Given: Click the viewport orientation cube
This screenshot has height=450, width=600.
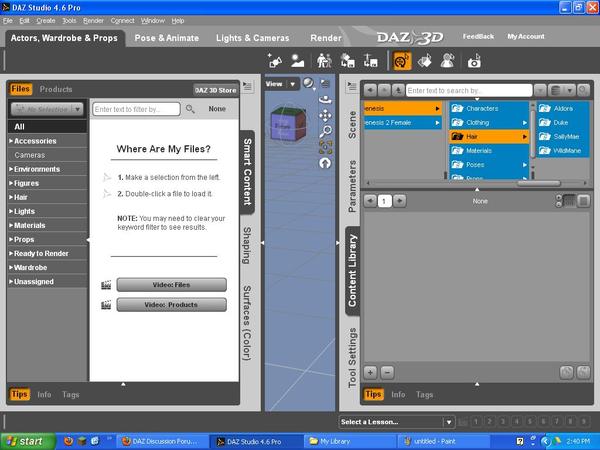Looking at the screenshot, I should [288, 124].
